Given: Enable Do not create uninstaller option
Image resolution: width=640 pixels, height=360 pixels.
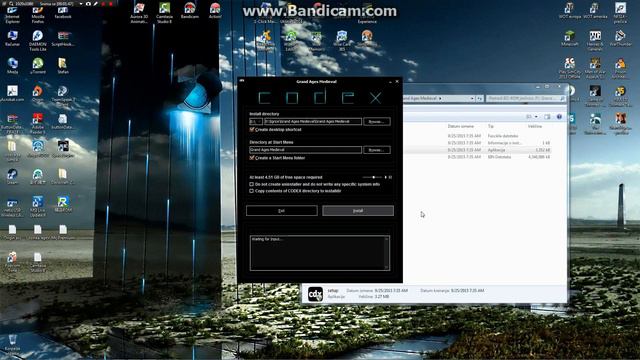Looking at the screenshot, I should coord(251,184).
